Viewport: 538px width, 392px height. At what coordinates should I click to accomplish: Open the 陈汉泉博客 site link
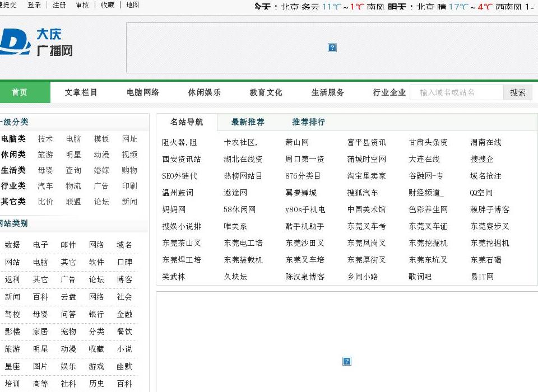305,277
